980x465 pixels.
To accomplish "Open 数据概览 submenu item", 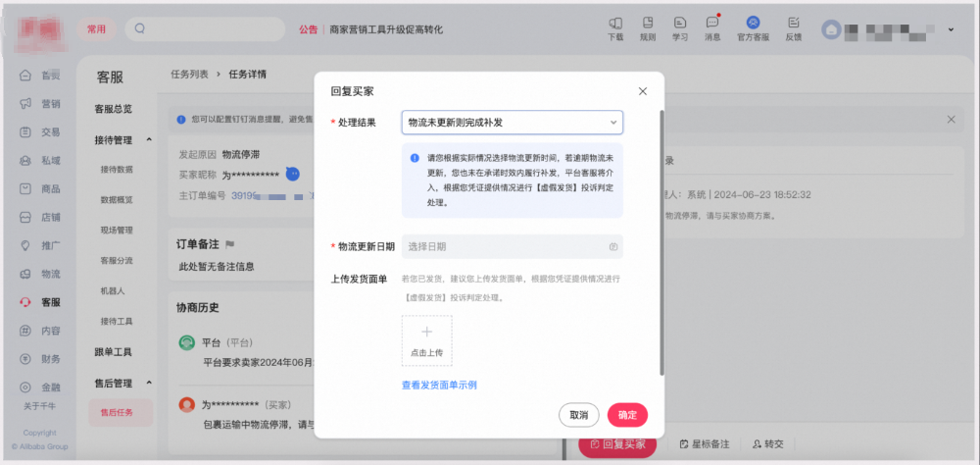I will (x=117, y=200).
